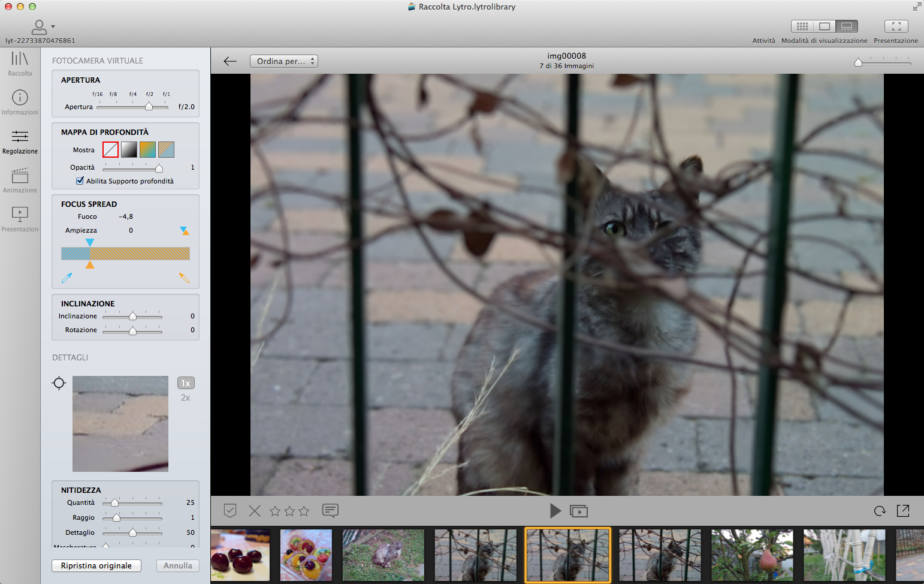
Task: Toggle Abilita Supporto profondità checkbox
Action: click(x=80, y=180)
